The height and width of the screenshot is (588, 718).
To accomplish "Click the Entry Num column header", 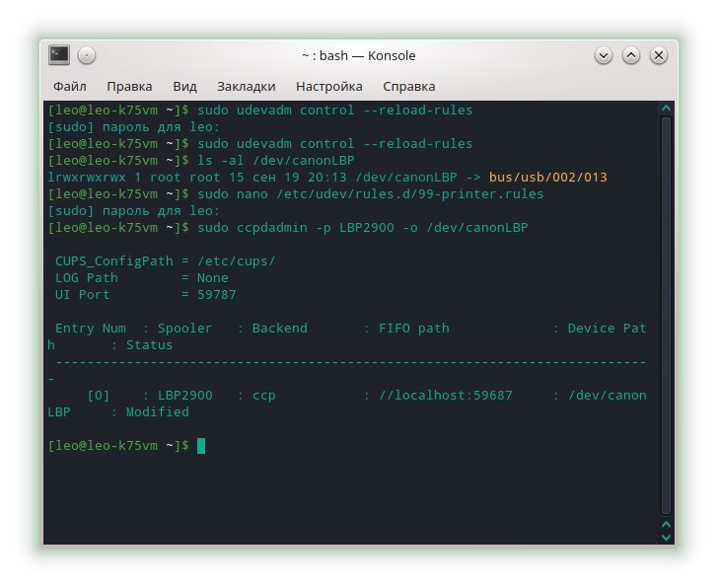I will click(90, 329).
